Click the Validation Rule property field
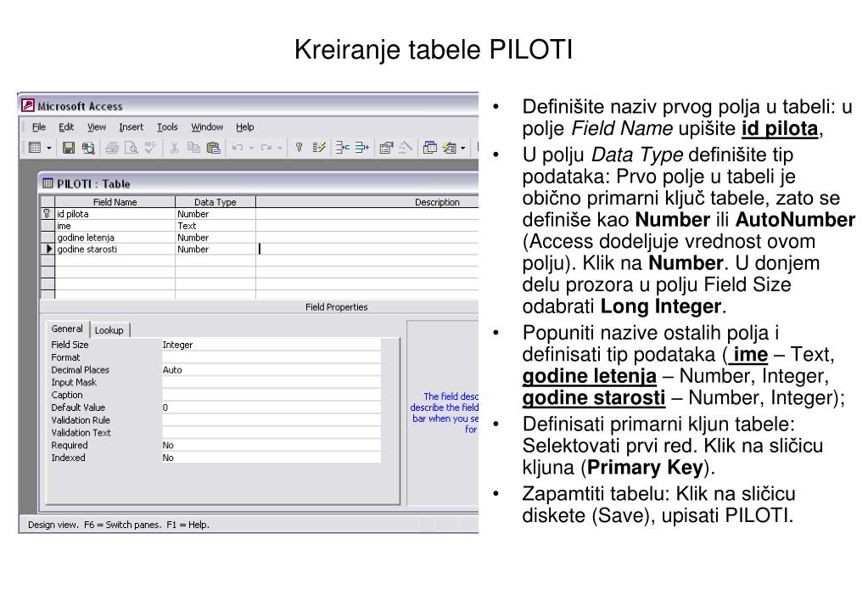The image size is (868, 601). (272, 420)
